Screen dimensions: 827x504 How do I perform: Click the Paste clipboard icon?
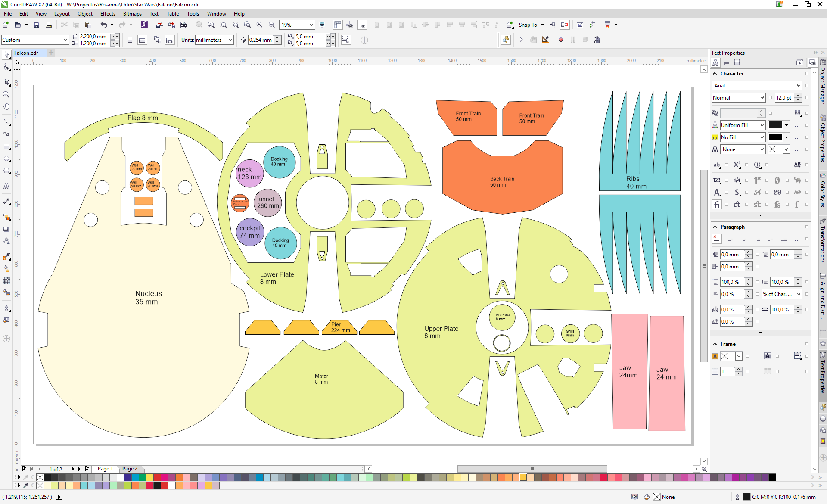pyautogui.click(x=88, y=25)
